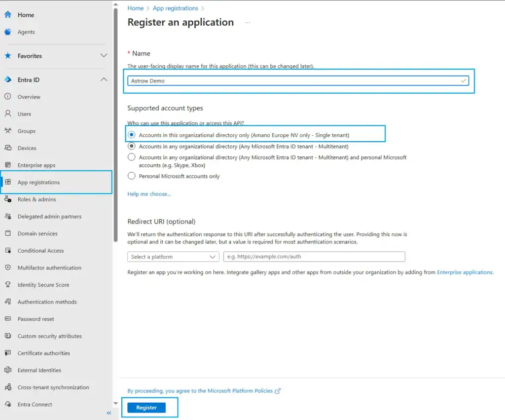Open Authentication methods menu item
This screenshot has width=505, height=420.
[x=47, y=302]
